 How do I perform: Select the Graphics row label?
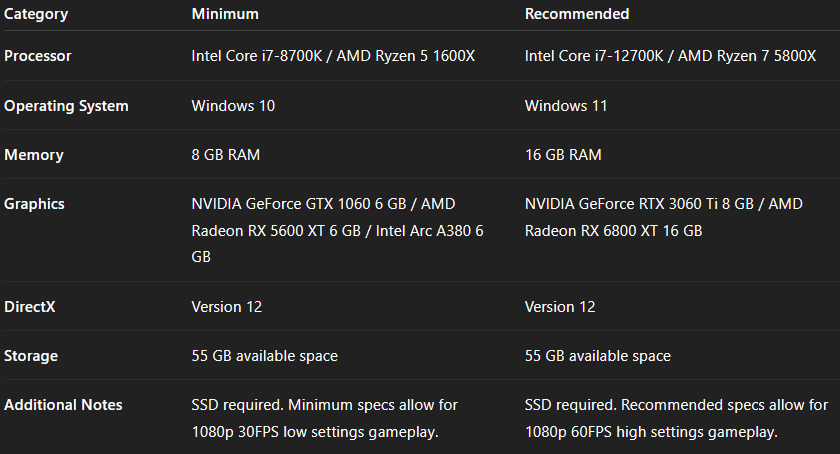[35, 204]
